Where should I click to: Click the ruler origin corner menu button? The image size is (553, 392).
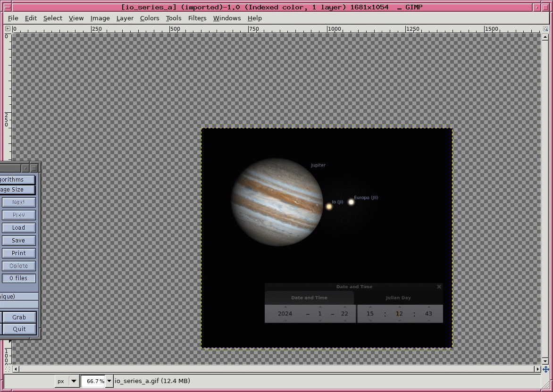point(7,29)
